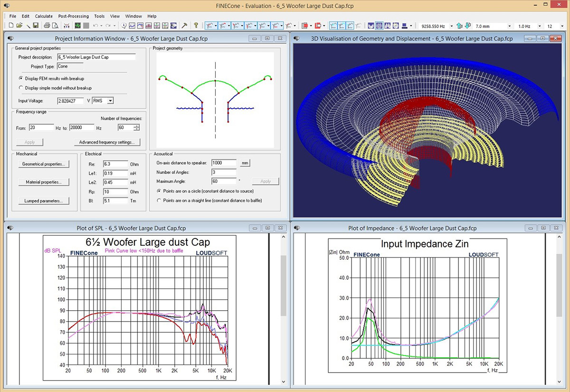Click the blue color swatch in the toolbar
Image resolution: width=570 pixels, height=392 pixels.
(404, 26)
